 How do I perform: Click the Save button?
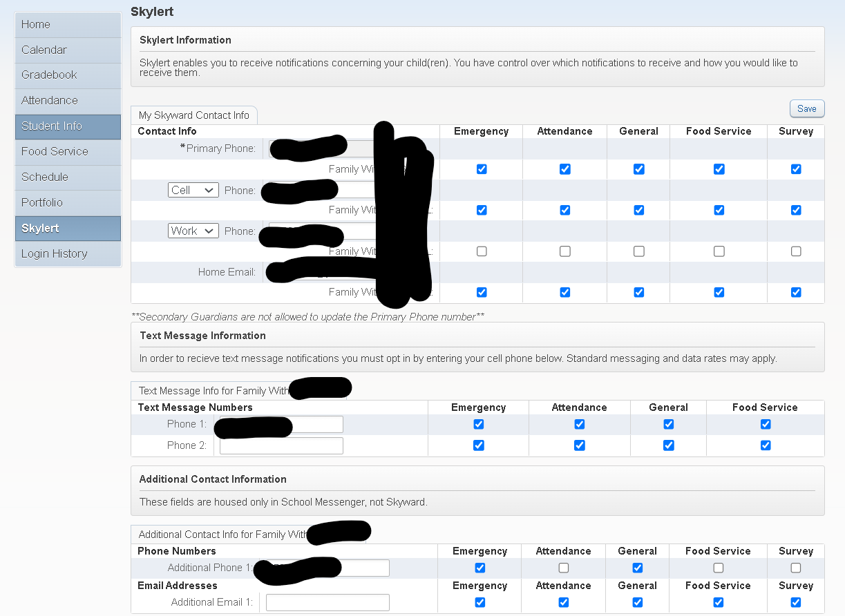click(x=807, y=108)
